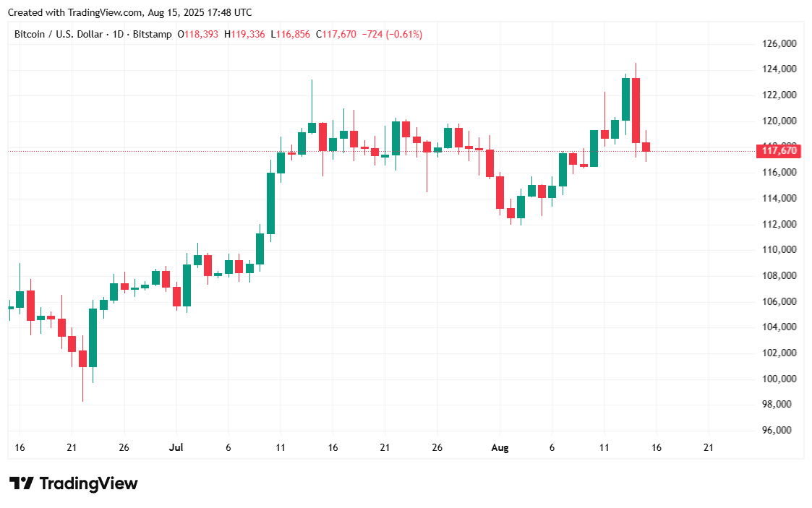This screenshot has width=812, height=508.
Task: Select the Jul label on time axis
Action: [x=175, y=448]
